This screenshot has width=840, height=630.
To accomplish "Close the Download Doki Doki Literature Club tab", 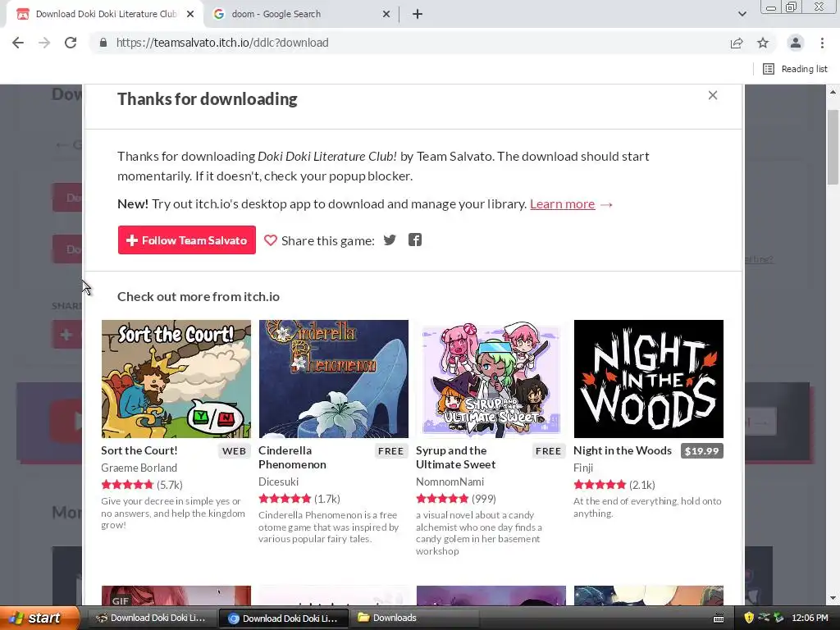I will [x=190, y=14].
